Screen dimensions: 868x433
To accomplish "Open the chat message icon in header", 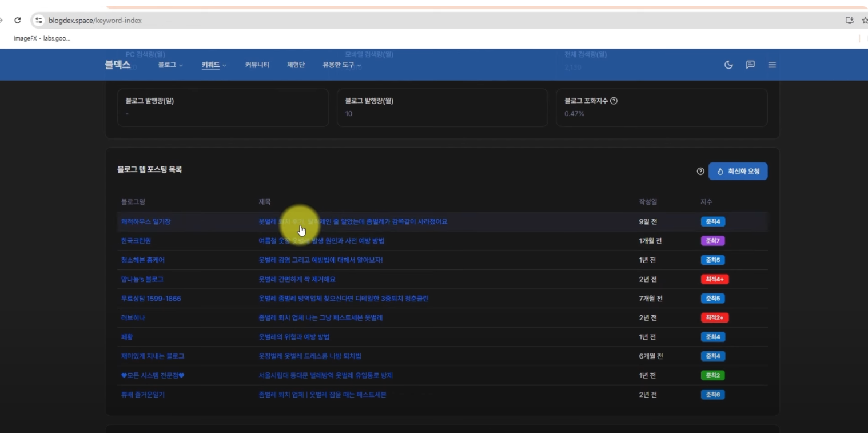I will click(x=750, y=65).
